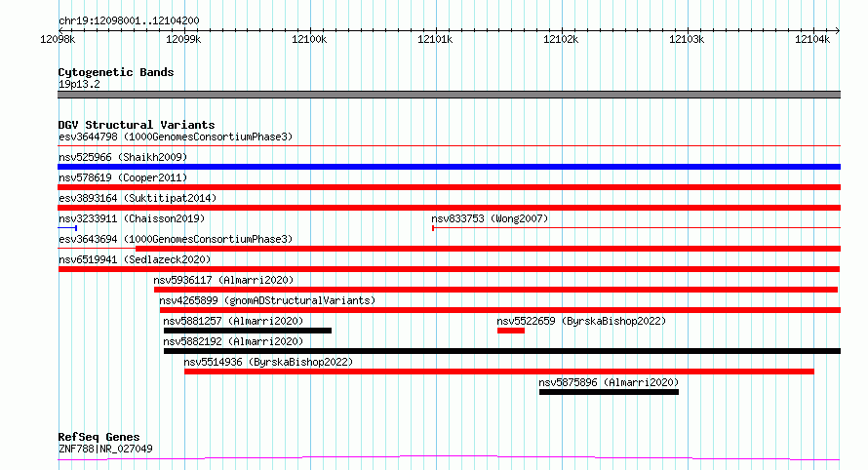
Task: Open the esv3893164 (Suktitipat2014) label
Action: pos(138,198)
